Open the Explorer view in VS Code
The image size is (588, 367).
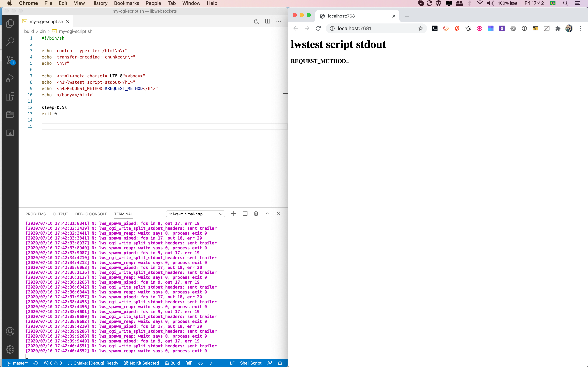pos(10,23)
